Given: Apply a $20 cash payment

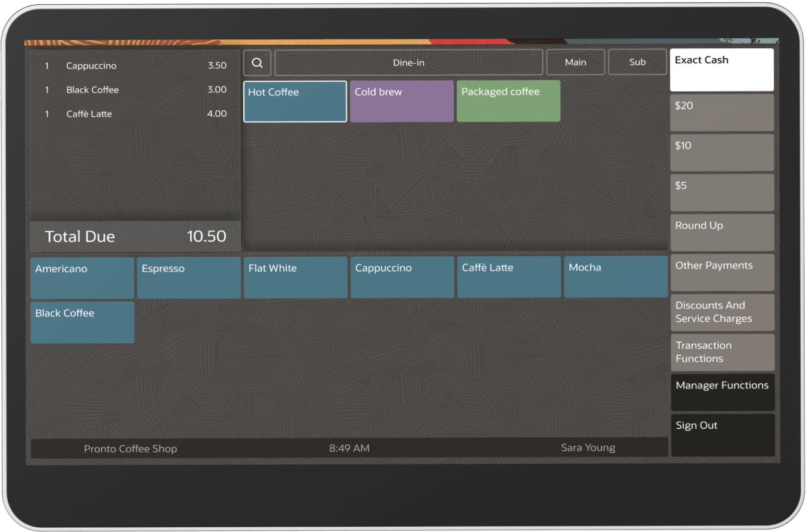Looking at the screenshot, I should click(721, 112).
